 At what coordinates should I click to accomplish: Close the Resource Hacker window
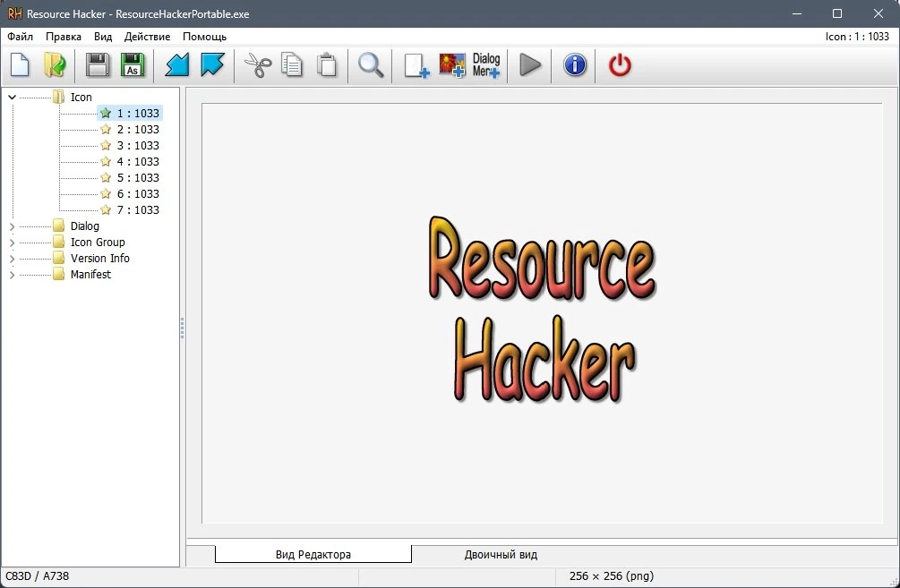[x=879, y=13]
